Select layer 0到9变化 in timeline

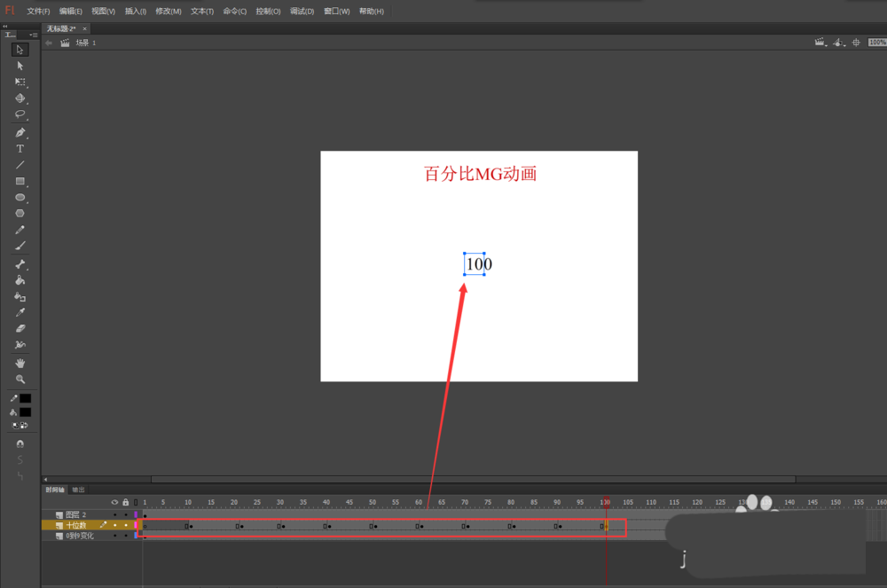click(x=80, y=536)
